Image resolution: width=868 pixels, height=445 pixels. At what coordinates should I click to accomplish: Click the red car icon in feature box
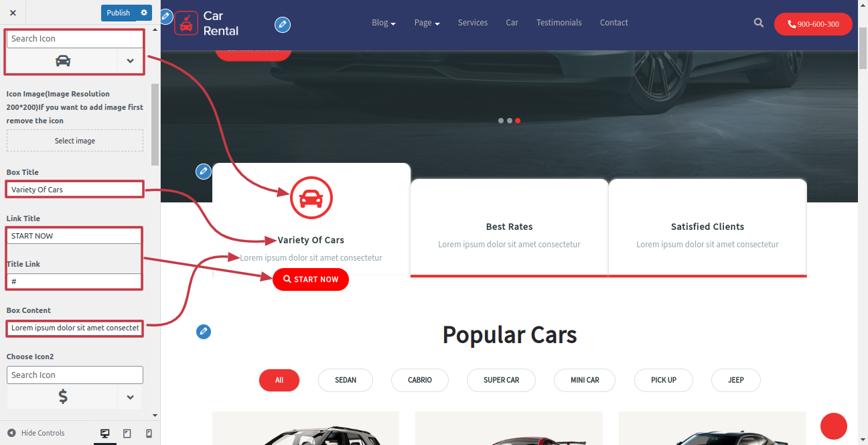[x=311, y=198]
